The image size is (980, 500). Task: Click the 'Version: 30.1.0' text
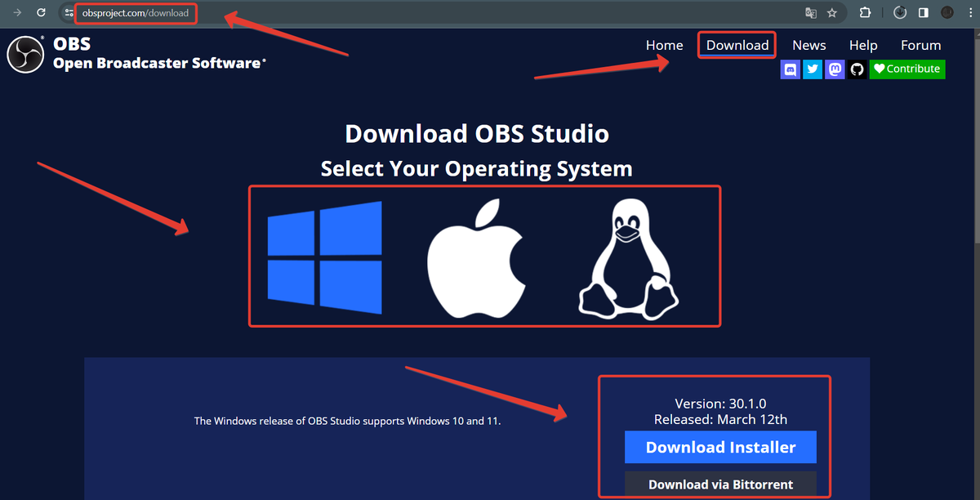[720, 404]
